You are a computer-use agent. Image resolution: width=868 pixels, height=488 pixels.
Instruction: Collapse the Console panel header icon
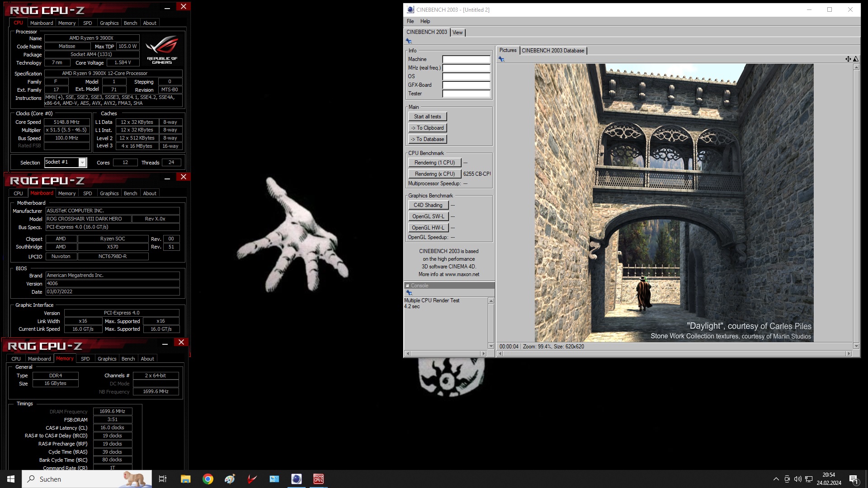coord(407,286)
